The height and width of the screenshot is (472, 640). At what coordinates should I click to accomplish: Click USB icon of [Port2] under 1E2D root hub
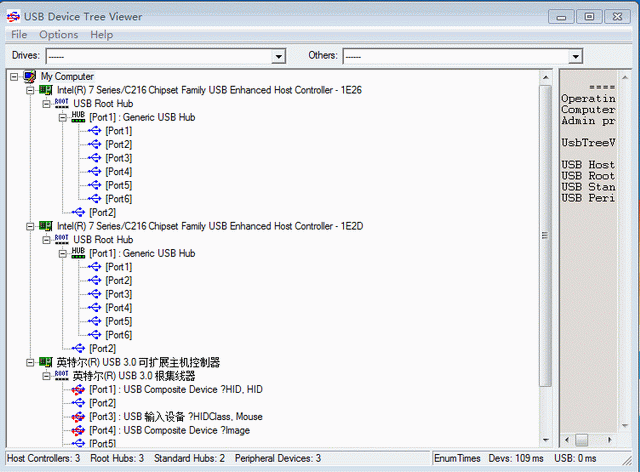[78, 348]
